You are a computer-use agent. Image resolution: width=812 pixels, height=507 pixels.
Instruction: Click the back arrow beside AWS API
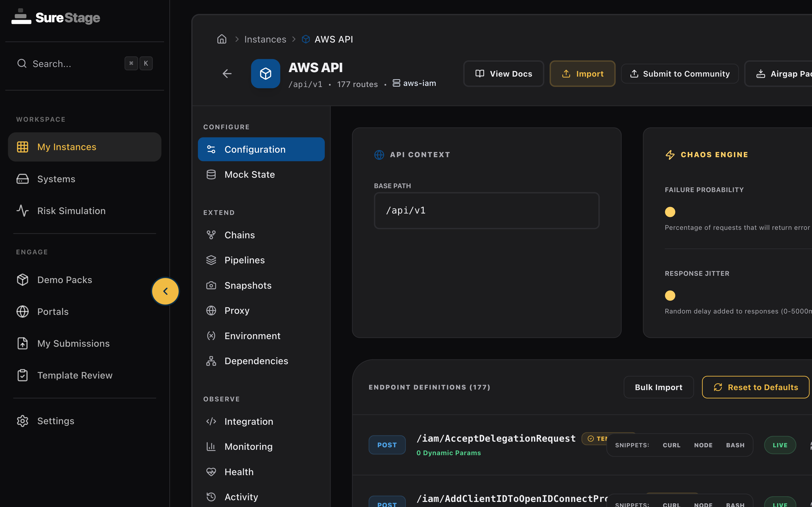pos(227,74)
